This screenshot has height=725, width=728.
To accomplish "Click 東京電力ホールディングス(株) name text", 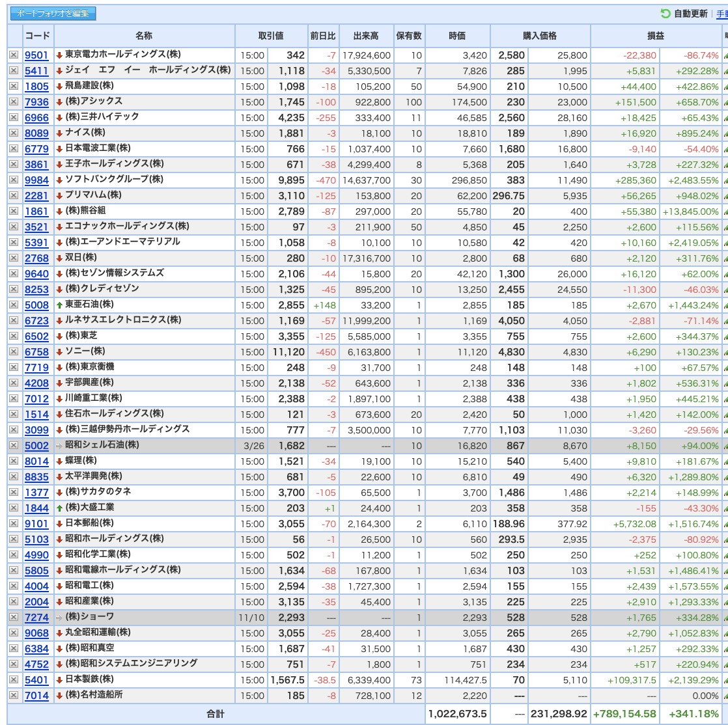I will [122, 54].
